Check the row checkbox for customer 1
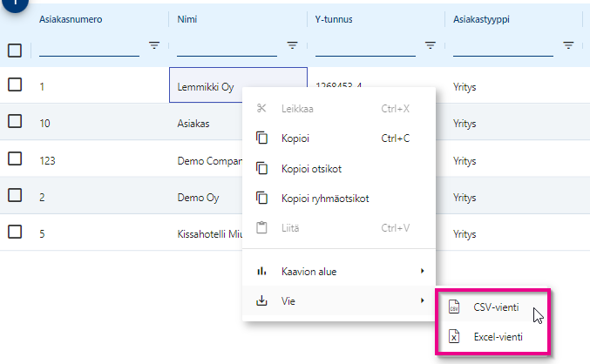This screenshot has width=590, height=364. click(x=15, y=84)
